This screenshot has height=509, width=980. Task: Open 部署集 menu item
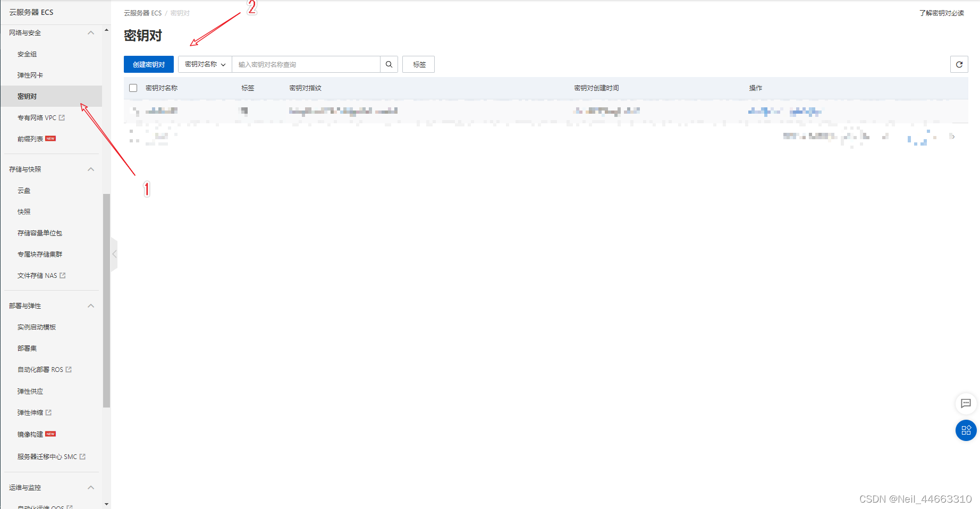(27, 349)
